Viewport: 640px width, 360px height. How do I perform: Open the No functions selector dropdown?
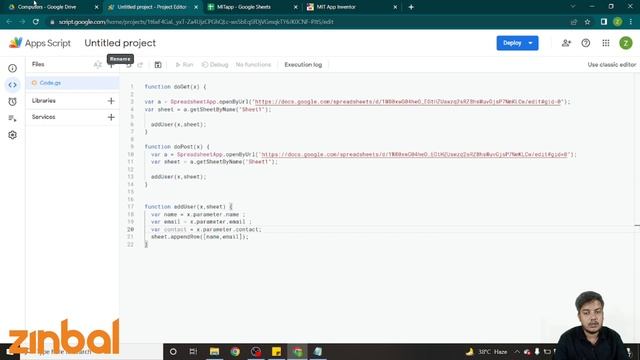click(x=253, y=65)
